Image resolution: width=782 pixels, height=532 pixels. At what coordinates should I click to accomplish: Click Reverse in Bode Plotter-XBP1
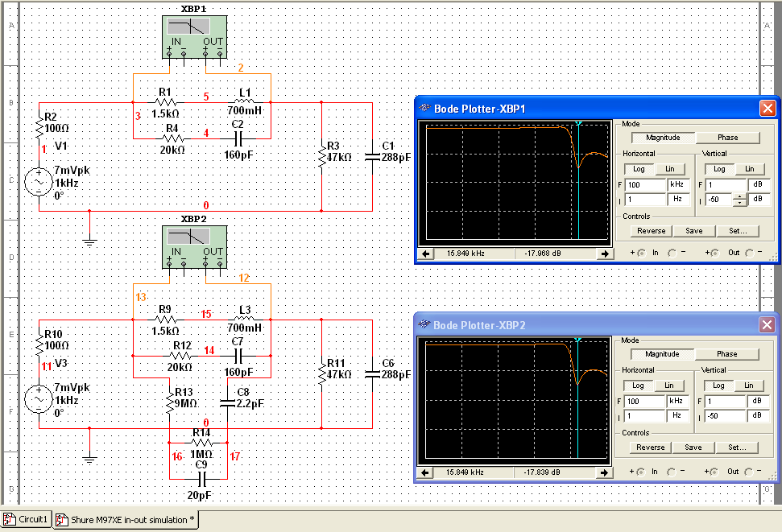[652, 231]
